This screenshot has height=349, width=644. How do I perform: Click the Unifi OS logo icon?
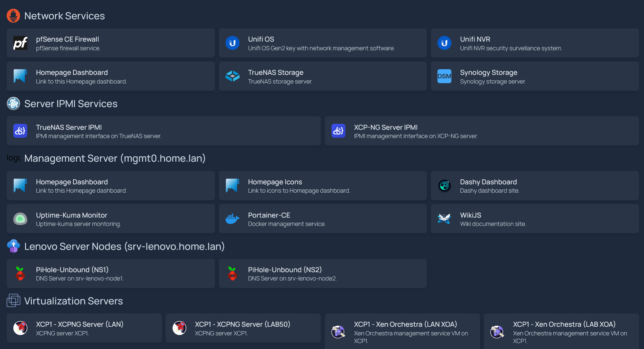click(232, 43)
